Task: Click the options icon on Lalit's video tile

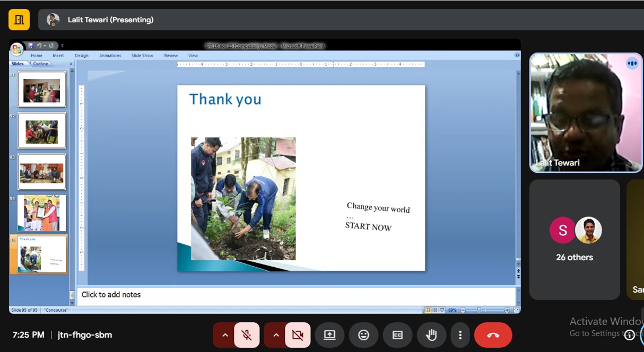Action: point(631,64)
